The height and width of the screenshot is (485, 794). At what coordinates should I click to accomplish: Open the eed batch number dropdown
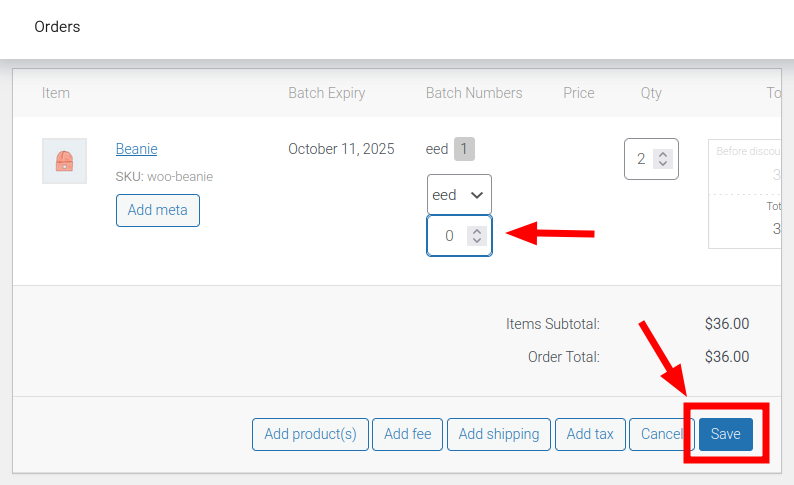pyautogui.click(x=459, y=195)
